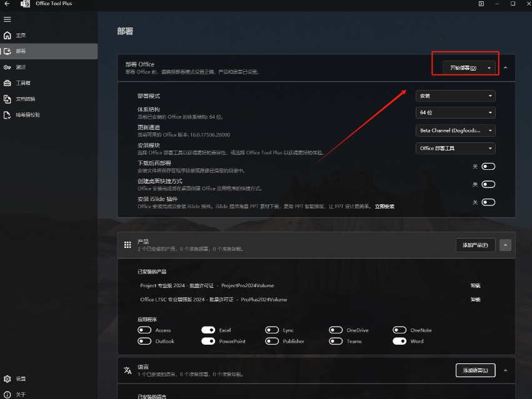This screenshot has width=532, height=399.
Task: Toggle the 下载后再部署 switch
Action: pos(488,167)
